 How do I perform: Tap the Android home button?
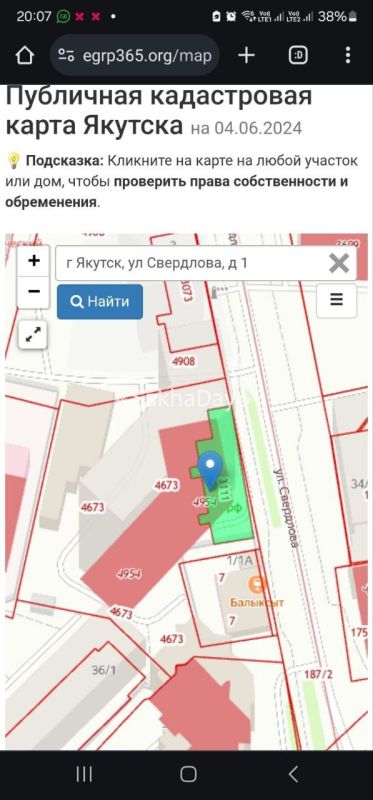(x=188, y=774)
